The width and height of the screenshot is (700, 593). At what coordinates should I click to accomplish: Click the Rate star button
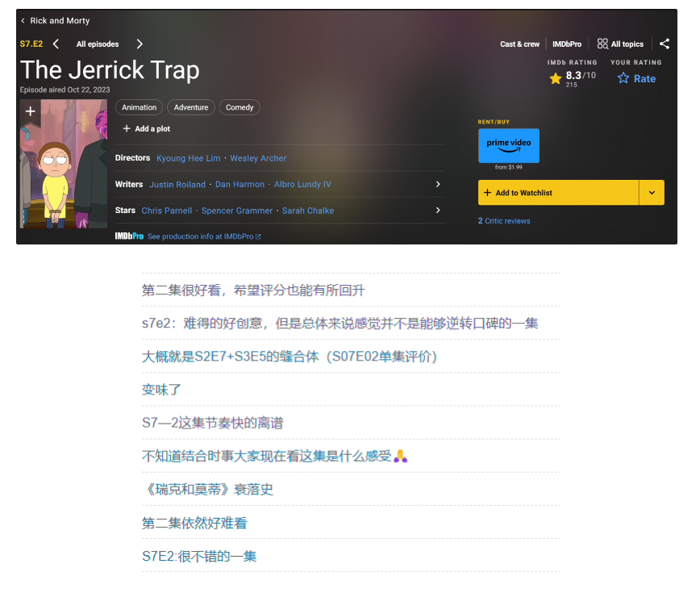tap(636, 78)
